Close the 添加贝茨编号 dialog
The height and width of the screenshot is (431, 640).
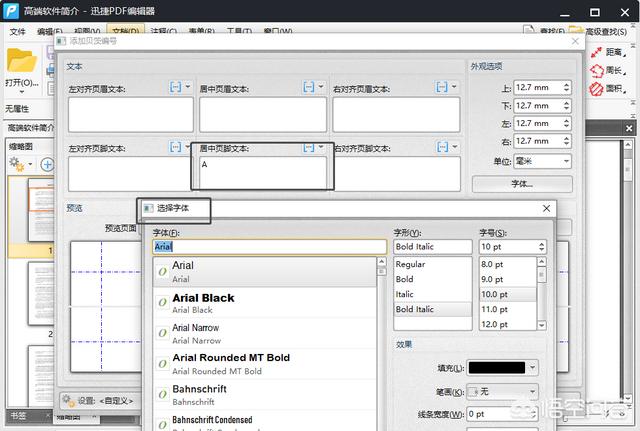click(x=576, y=41)
